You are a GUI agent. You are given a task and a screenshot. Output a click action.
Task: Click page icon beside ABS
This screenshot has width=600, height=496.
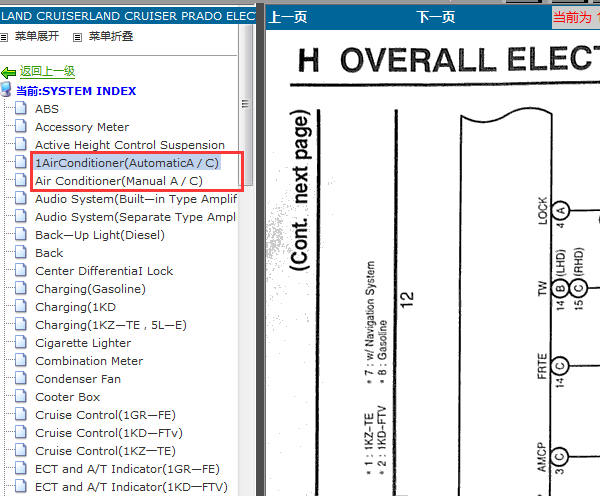pyautogui.click(x=21, y=108)
